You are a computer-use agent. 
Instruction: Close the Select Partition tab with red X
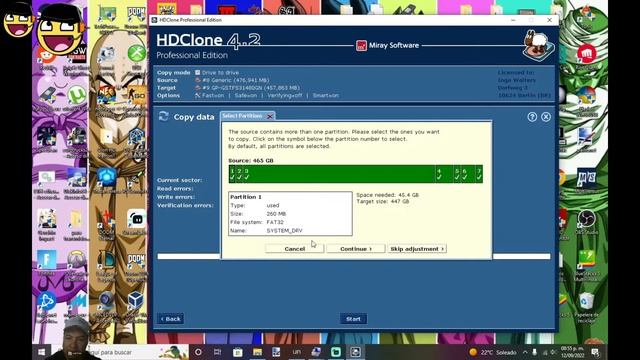pyautogui.click(x=270, y=116)
